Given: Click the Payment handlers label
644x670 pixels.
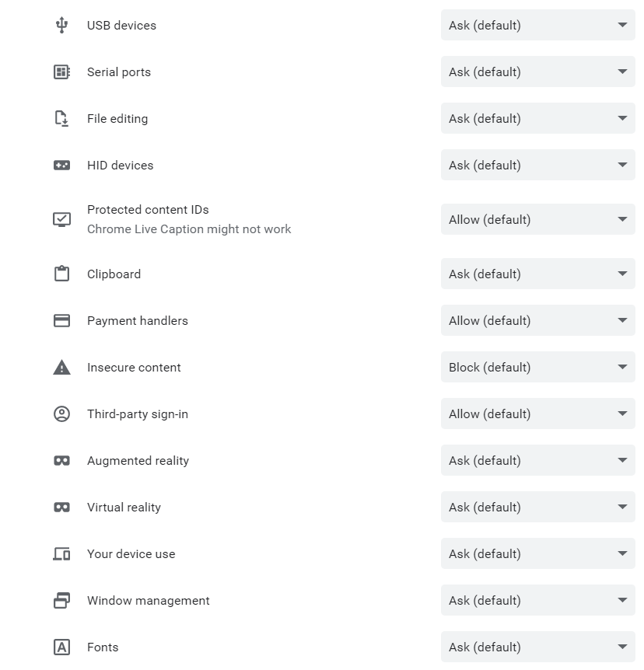Looking at the screenshot, I should (x=138, y=321).
